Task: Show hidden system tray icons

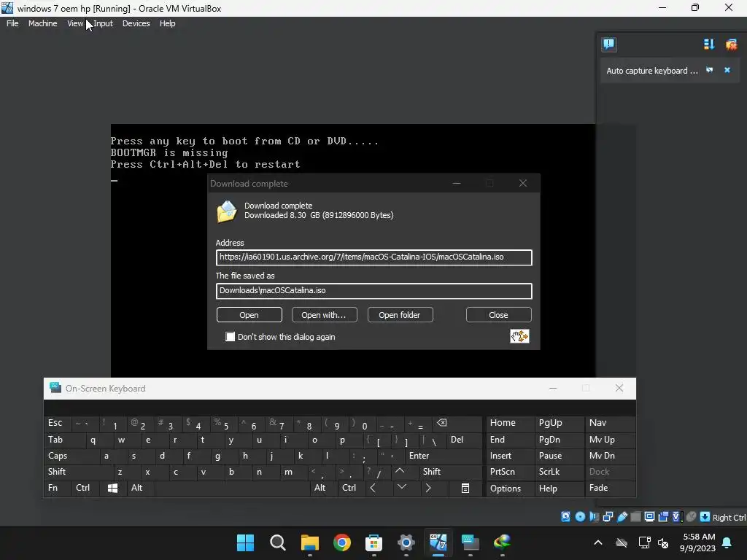Action: (598, 542)
